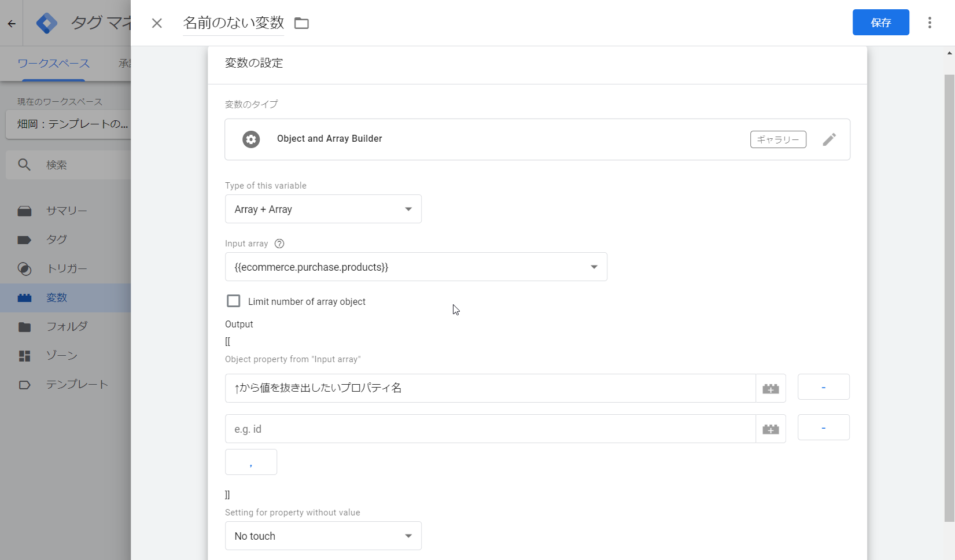Click the back arrow in Tag Manager
This screenshot has width=955, height=560.
click(x=12, y=24)
